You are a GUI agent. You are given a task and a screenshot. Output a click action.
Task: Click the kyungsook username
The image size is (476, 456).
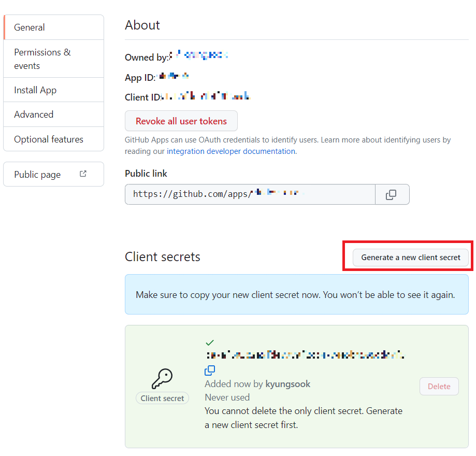click(288, 384)
